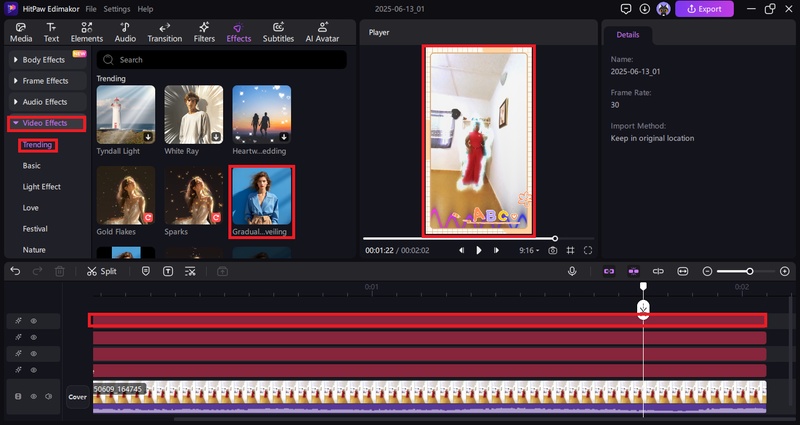Select the White Ray effect thumbnail
This screenshot has width=800, height=425.
pos(193,114)
